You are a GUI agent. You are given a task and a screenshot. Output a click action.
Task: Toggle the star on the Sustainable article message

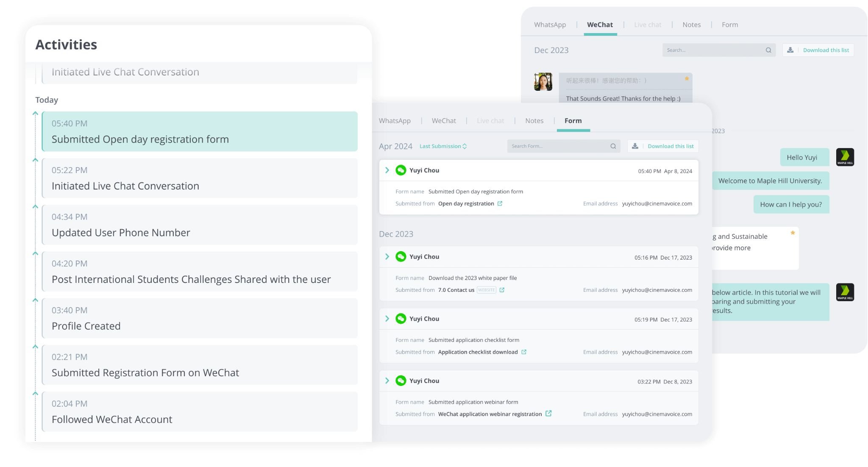[793, 233]
